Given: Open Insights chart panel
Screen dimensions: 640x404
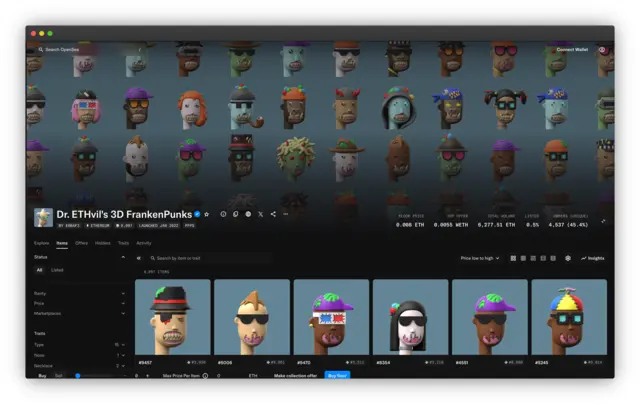Looking at the screenshot, I should 593,258.
